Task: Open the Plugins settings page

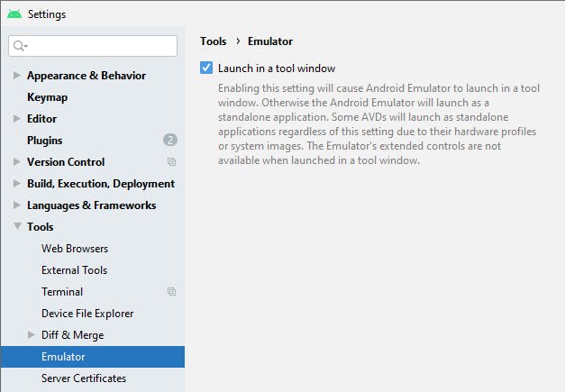Action: pos(44,141)
